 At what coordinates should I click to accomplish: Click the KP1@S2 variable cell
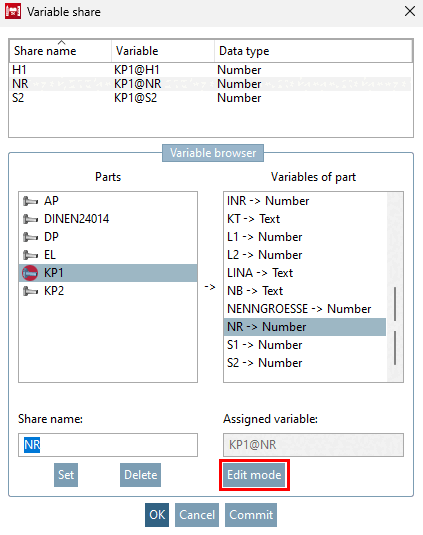coord(135,98)
